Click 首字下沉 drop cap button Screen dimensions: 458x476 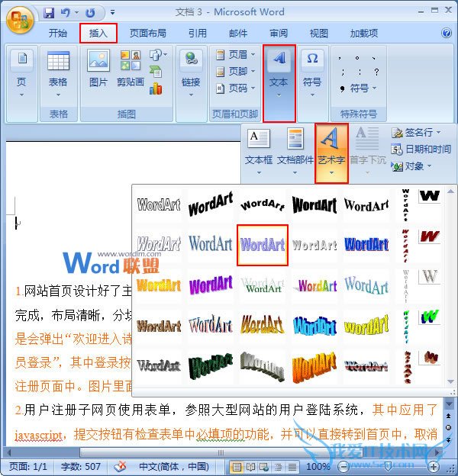(367, 152)
